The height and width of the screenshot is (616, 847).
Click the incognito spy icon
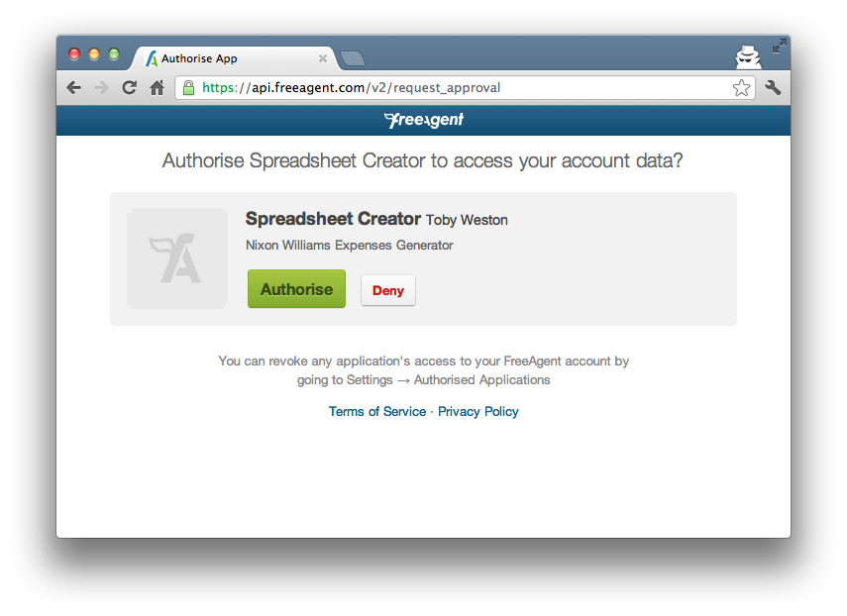point(748,57)
